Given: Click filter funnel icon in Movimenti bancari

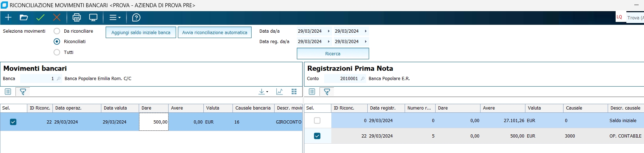Looking at the screenshot, I should (x=23, y=92).
